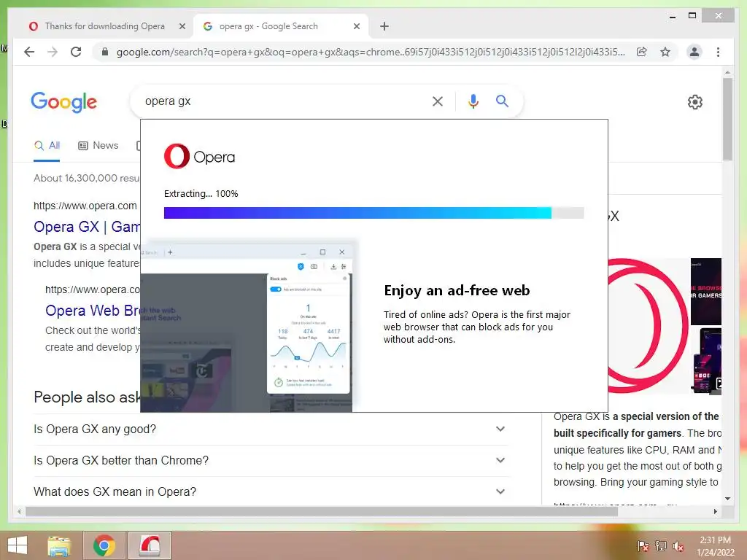This screenshot has height=560, width=747.
Task: View site info via the padlock icon
Action: 105,52
